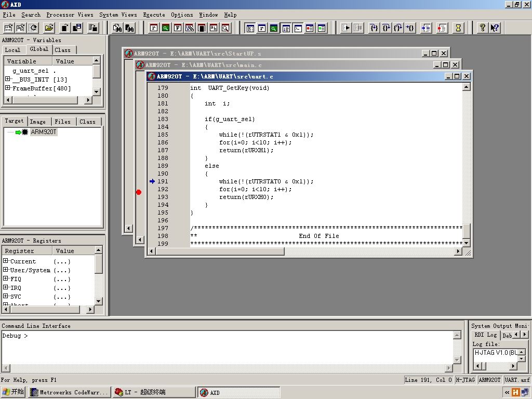
Task: Open the Processor Views menu
Action: [70, 15]
